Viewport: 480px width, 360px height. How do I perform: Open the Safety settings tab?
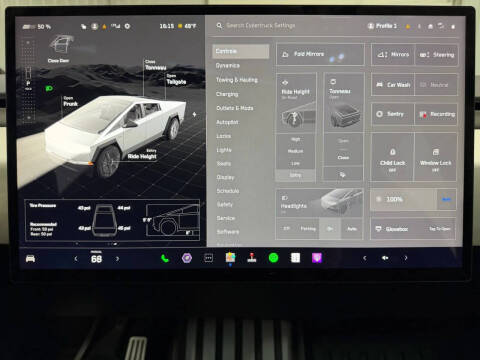click(x=225, y=205)
